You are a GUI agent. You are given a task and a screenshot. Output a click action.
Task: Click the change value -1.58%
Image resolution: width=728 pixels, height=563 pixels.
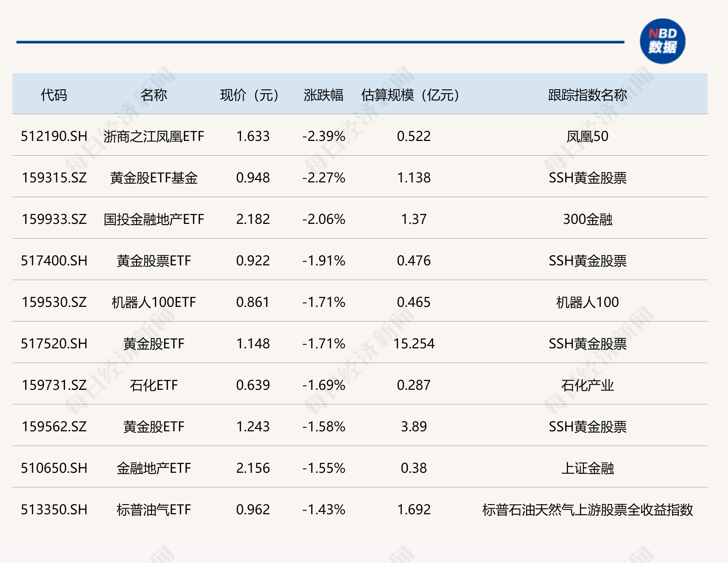[324, 427]
